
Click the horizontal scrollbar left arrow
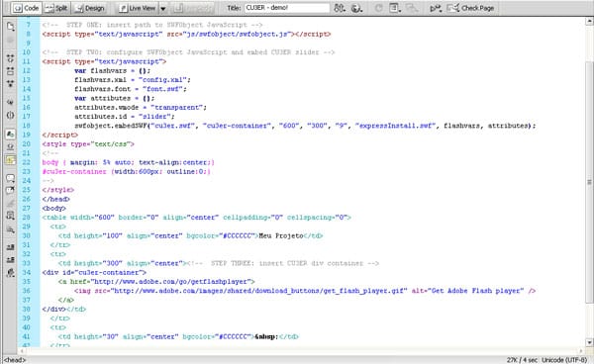click(x=22, y=351)
